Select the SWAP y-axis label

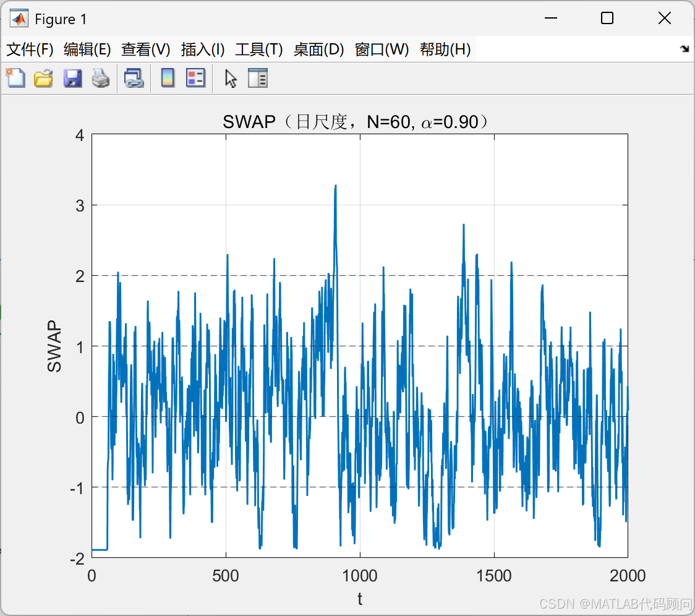coord(54,346)
